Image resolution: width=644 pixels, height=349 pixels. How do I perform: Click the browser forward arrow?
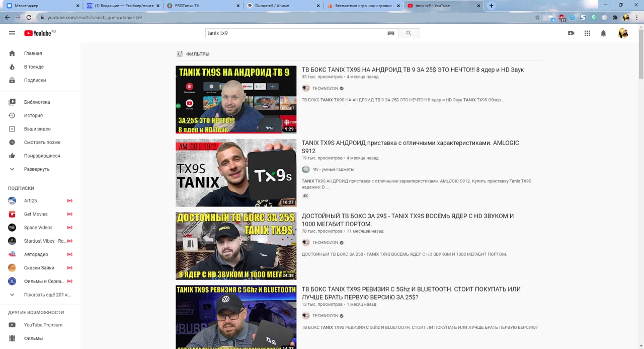18,17
